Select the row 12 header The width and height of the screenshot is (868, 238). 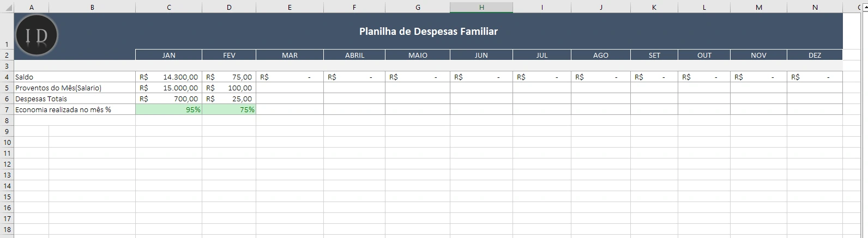(7, 164)
